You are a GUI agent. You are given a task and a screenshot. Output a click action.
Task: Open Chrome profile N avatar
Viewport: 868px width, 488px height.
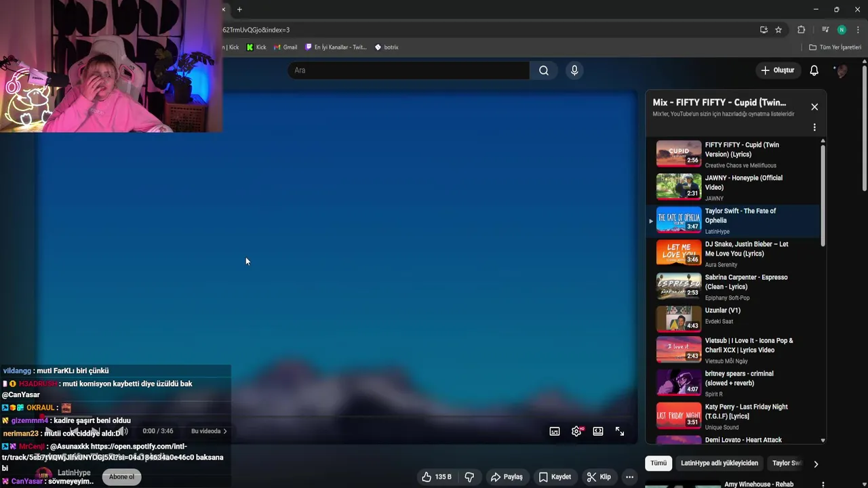[842, 30]
